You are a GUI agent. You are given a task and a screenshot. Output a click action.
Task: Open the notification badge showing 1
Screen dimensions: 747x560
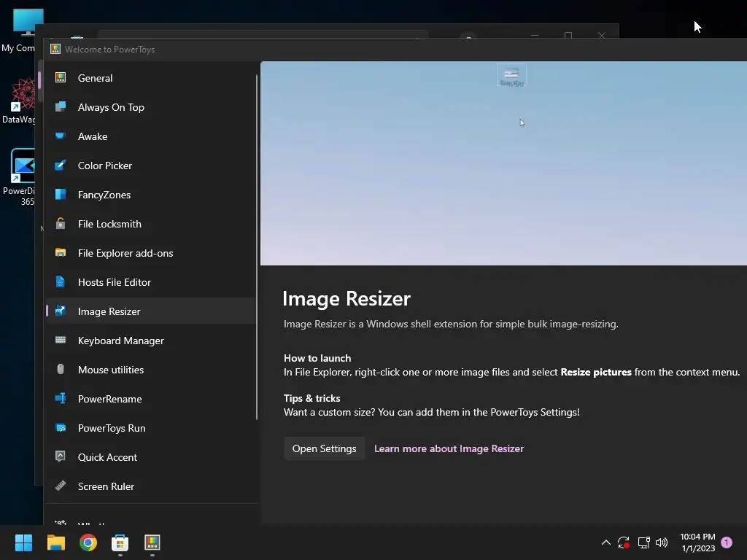click(727, 542)
